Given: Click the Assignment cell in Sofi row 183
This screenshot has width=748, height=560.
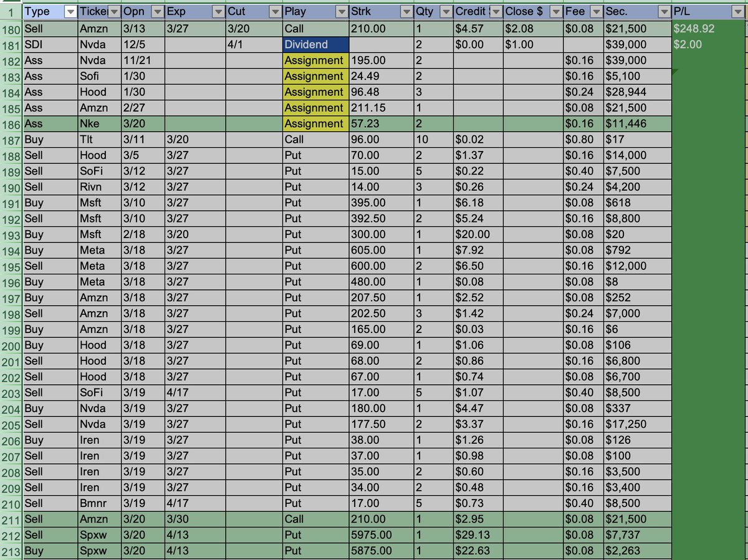Looking at the screenshot, I should click(x=315, y=76).
